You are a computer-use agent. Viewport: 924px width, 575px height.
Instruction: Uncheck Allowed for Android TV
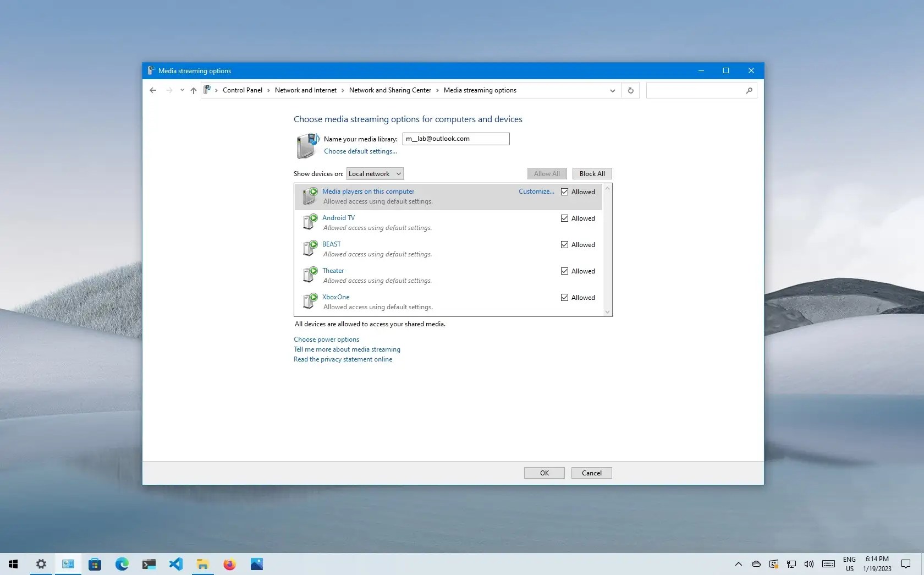point(564,218)
